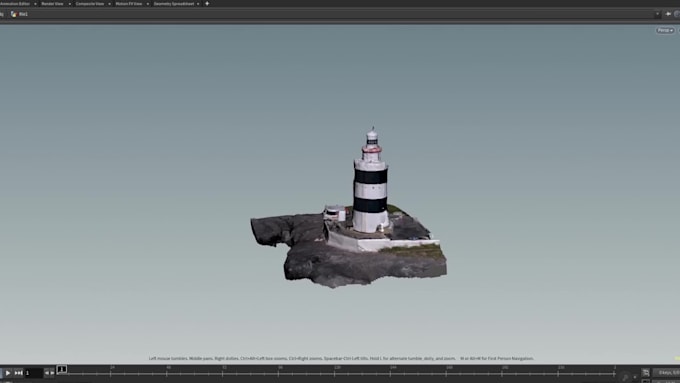Play the animation forward

(x=8, y=373)
